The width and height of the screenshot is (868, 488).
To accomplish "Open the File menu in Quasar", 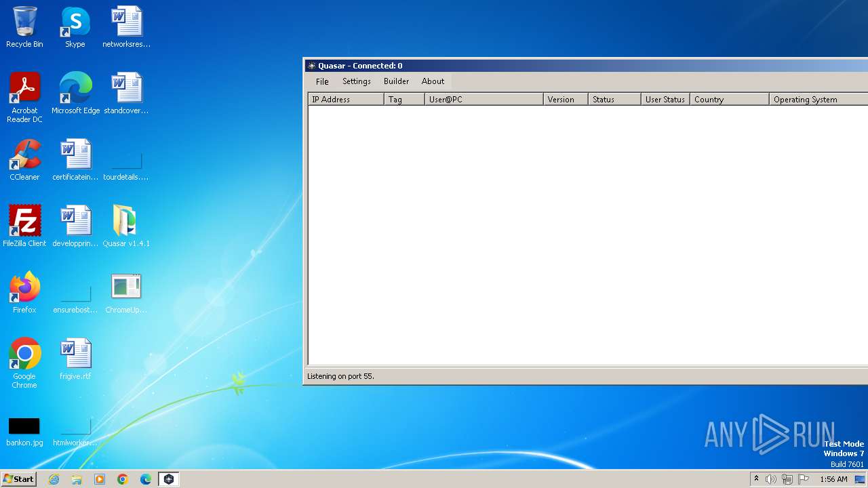I will [322, 81].
